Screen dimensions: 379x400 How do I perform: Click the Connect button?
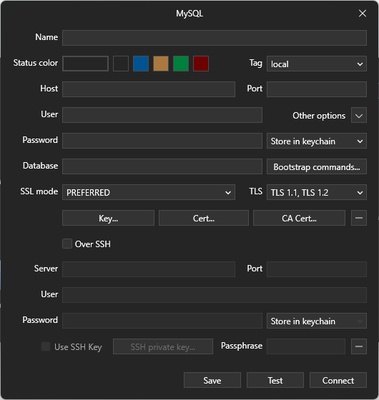[338, 380]
